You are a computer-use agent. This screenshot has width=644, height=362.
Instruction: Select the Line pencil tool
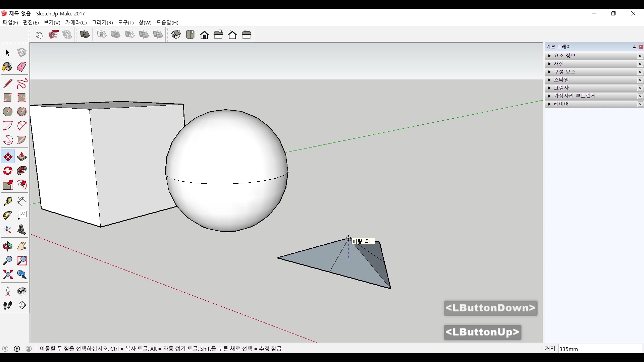pos(8,83)
